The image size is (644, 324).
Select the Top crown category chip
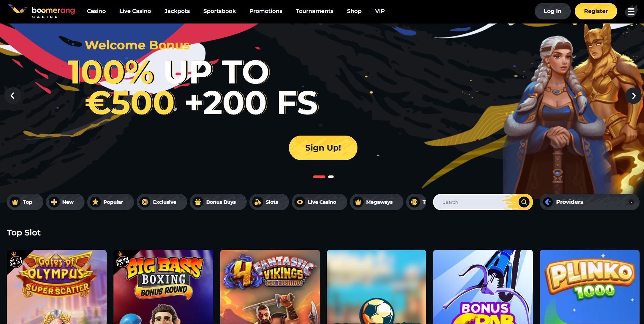point(25,202)
